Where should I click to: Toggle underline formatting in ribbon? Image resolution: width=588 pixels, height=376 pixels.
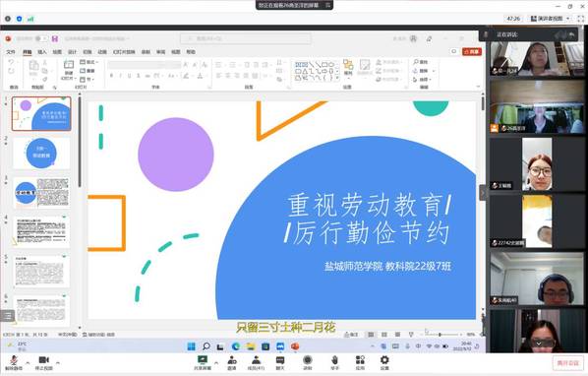[x=130, y=76]
